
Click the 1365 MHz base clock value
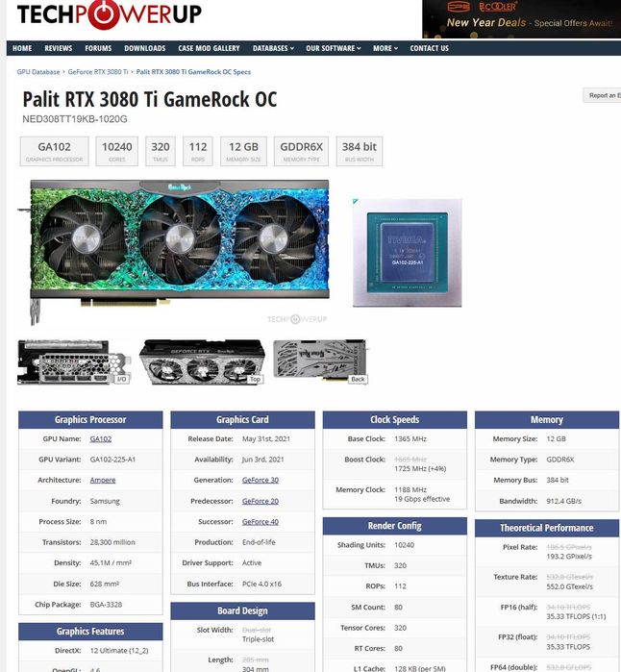coord(410,438)
